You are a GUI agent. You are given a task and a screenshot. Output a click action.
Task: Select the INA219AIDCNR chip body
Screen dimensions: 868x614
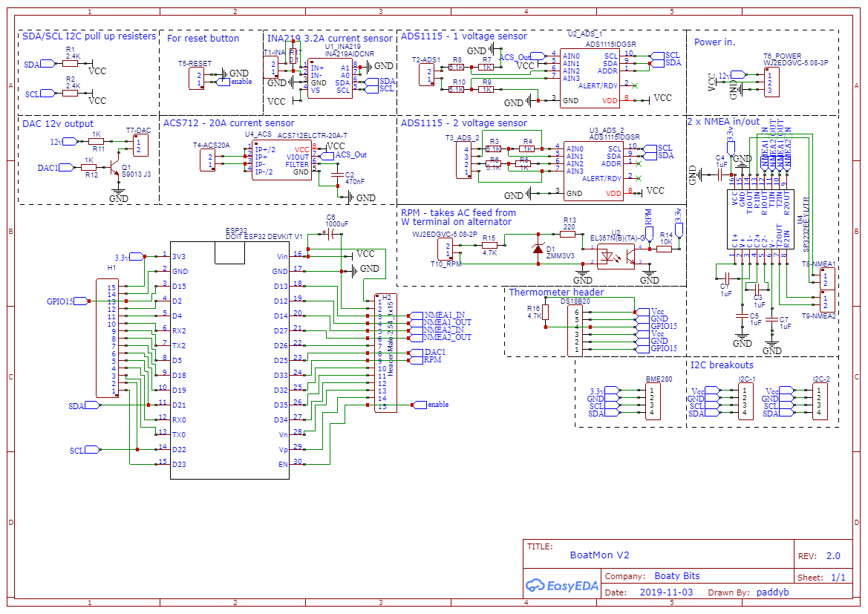pyautogui.click(x=330, y=79)
